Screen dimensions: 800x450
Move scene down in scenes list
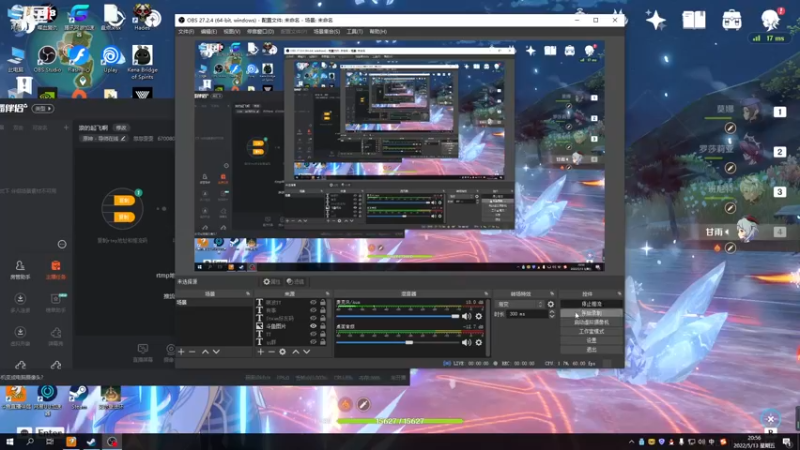[x=216, y=352]
